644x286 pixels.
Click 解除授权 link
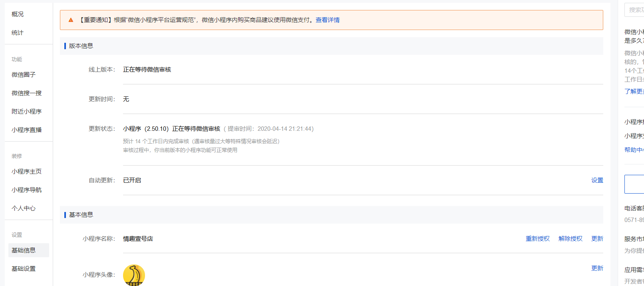point(570,239)
